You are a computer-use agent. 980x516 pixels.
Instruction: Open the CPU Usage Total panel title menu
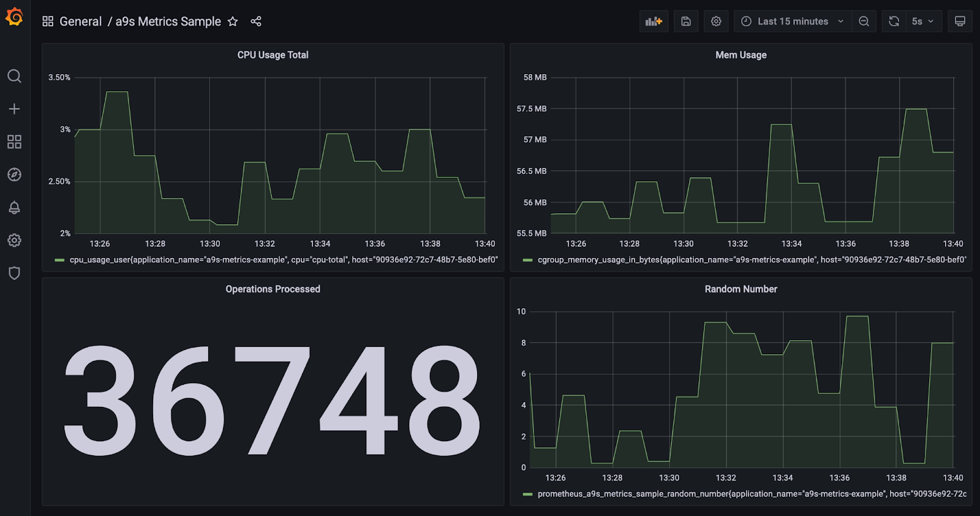tap(273, 55)
